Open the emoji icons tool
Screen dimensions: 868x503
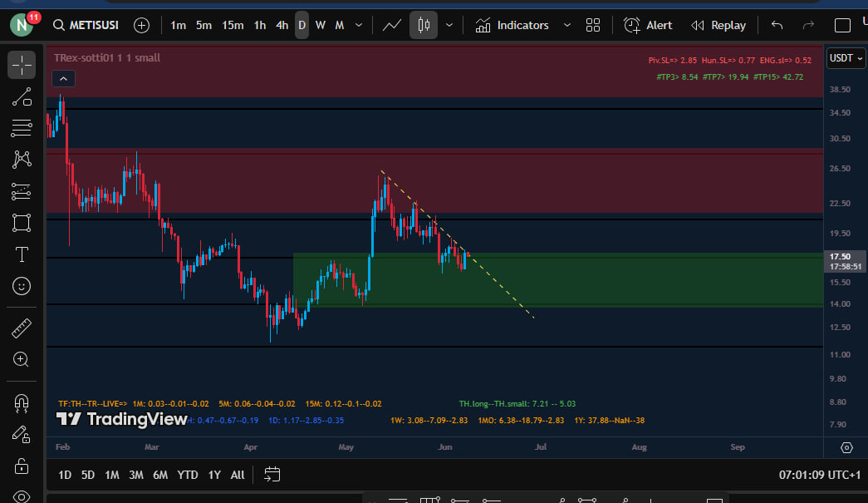coord(22,285)
